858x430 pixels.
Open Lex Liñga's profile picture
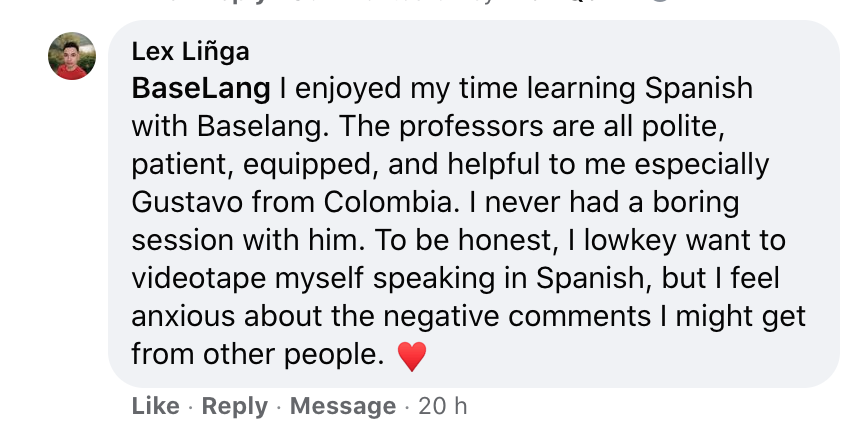coord(72,56)
